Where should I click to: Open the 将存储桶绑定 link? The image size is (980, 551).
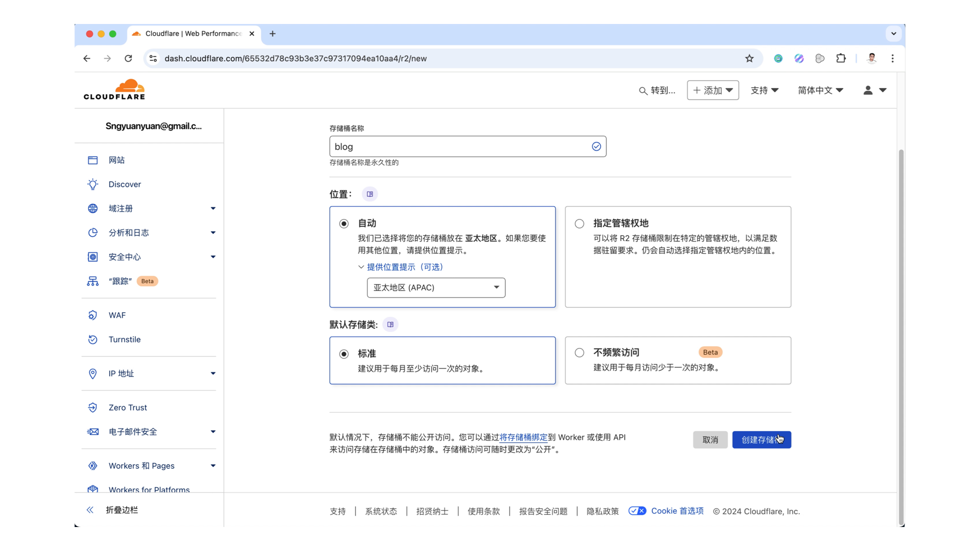(524, 437)
